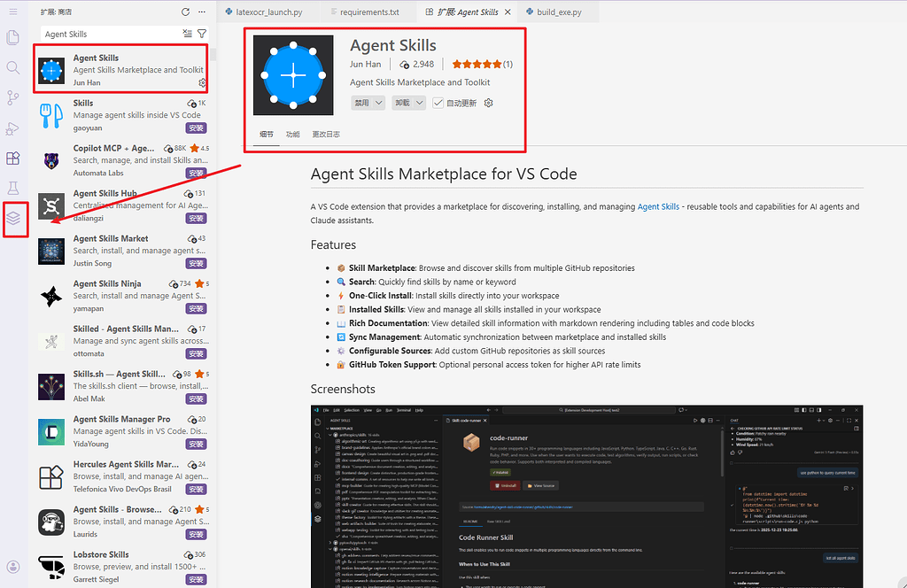Image resolution: width=907 pixels, height=588 pixels.
Task: Click the 禁用 disable button
Action: tap(362, 103)
